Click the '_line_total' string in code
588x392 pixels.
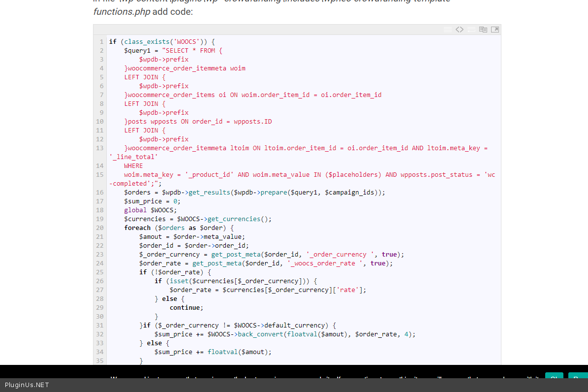click(133, 157)
